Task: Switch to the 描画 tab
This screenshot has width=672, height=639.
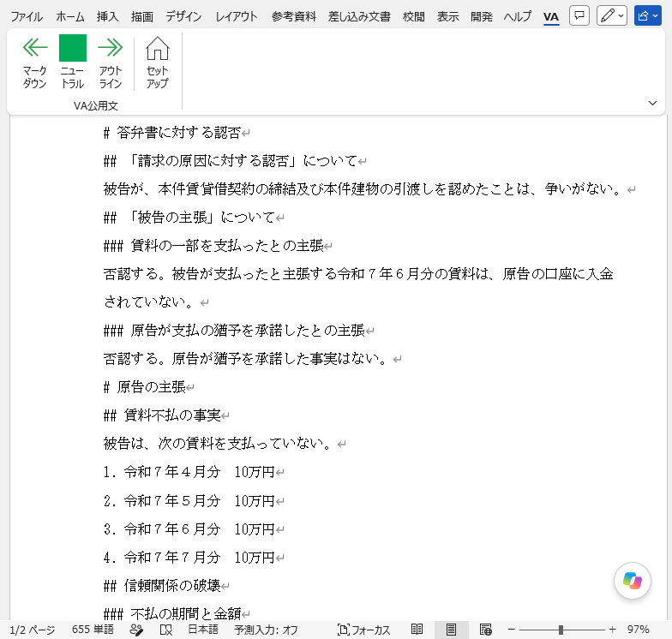Action: click(x=142, y=17)
